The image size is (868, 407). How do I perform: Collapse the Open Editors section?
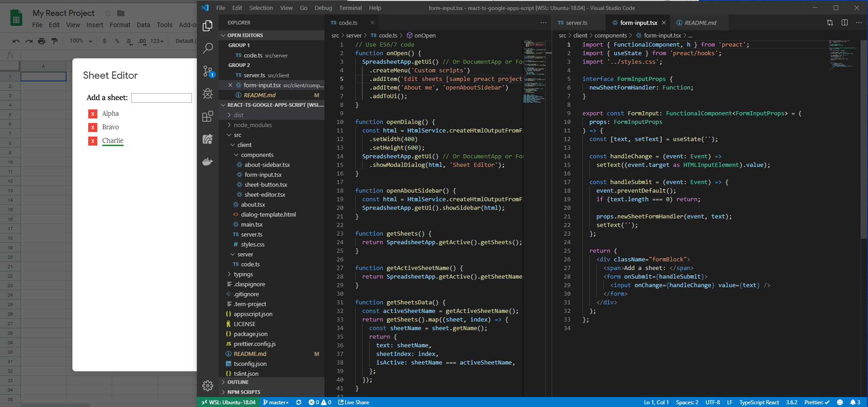(x=272, y=35)
